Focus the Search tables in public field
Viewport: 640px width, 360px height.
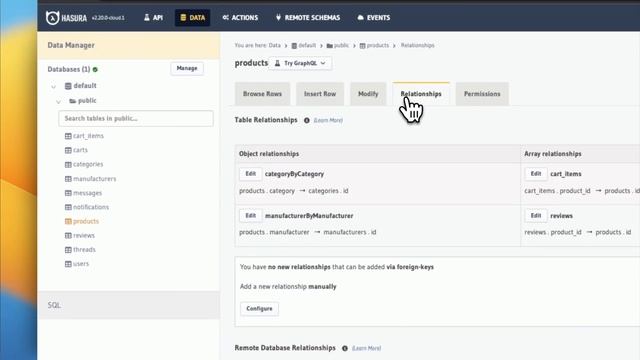136,118
